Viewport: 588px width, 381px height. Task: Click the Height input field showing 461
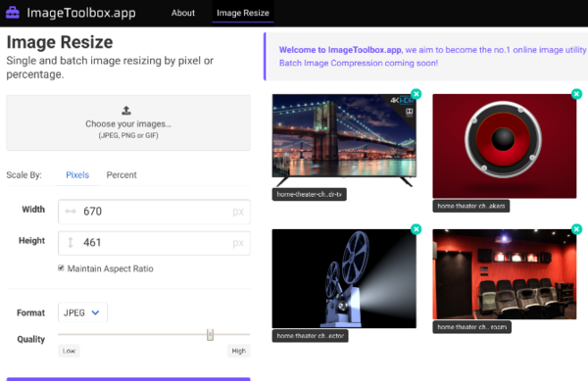tap(154, 243)
